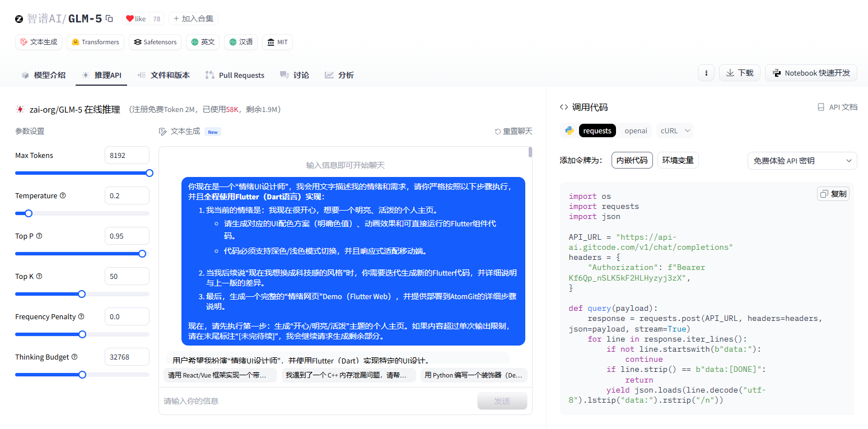The height and width of the screenshot is (429, 868).
Task: Click the React/Vue suggested prompt chip
Action: coord(220,375)
